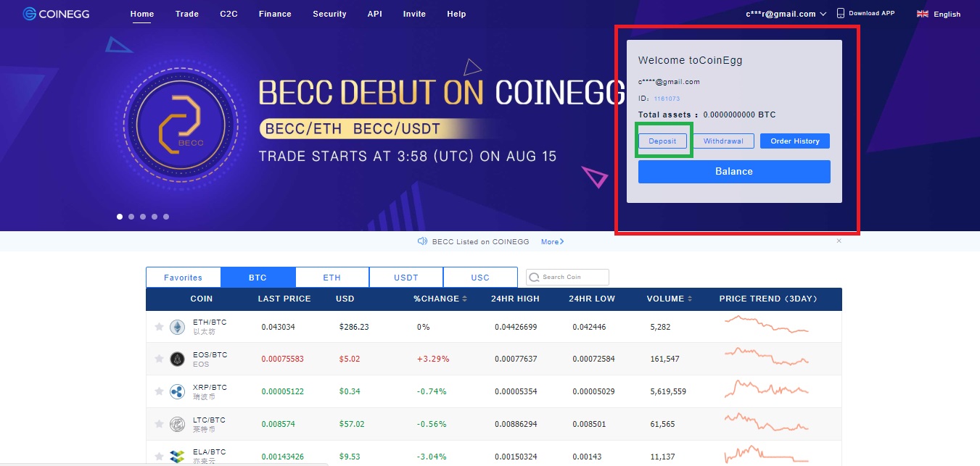Image resolution: width=980 pixels, height=466 pixels.
Task: Show the third banner slide dot
Action: coord(143,217)
